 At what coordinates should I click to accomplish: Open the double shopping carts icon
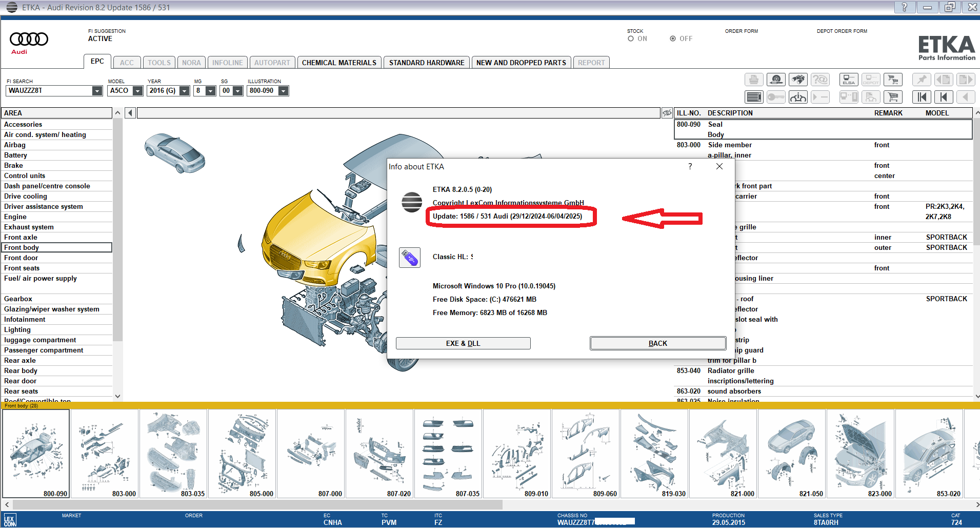[893, 80]
